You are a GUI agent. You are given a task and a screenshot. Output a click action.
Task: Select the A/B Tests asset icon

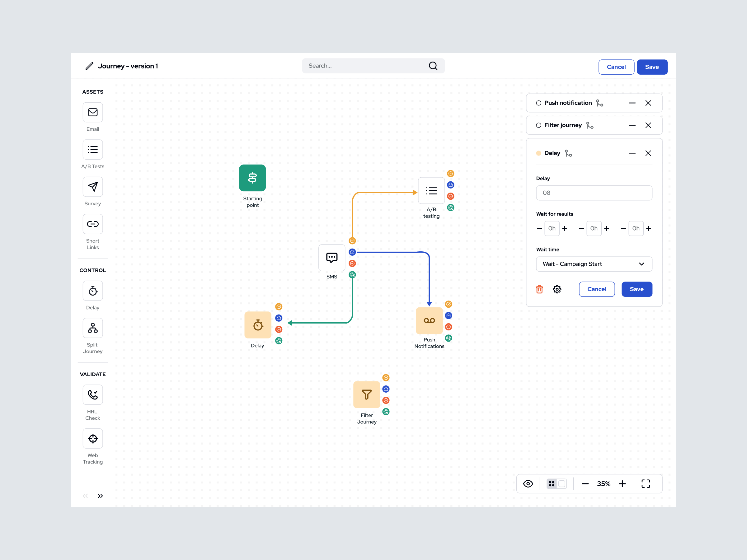(92, 149)
